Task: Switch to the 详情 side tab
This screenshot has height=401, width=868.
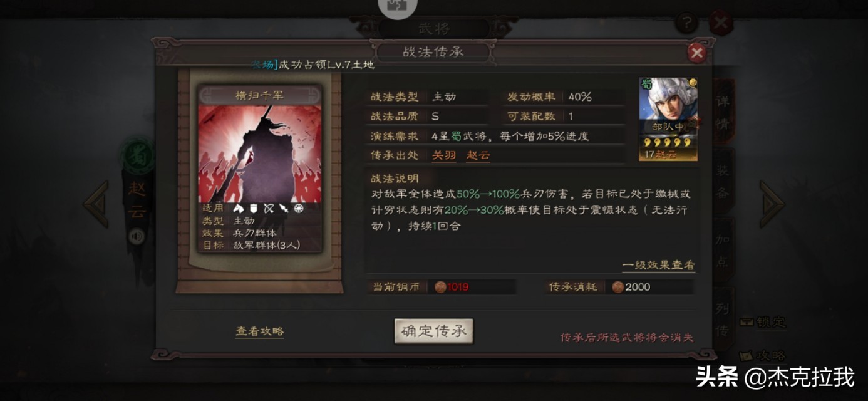Action: (722, 112)
